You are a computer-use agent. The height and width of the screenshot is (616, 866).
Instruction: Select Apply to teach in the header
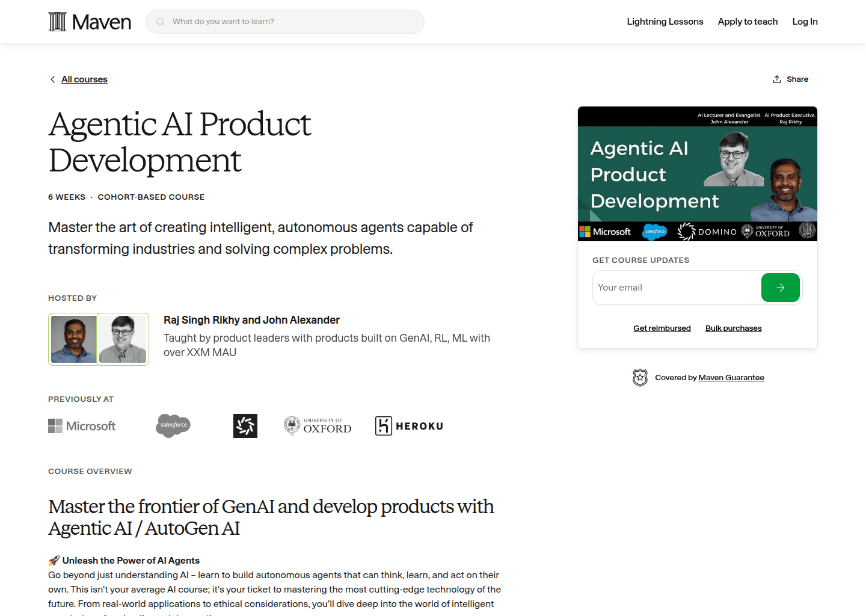tap(748, 21)
